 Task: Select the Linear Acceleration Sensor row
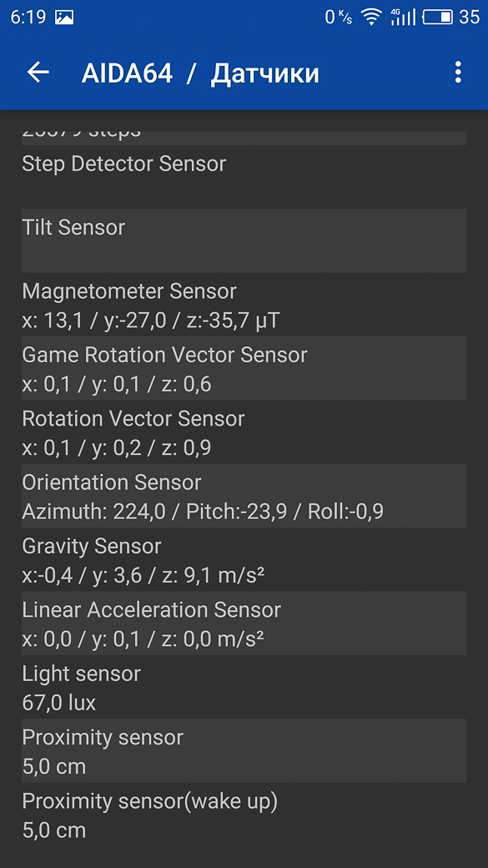coord(244,623)
